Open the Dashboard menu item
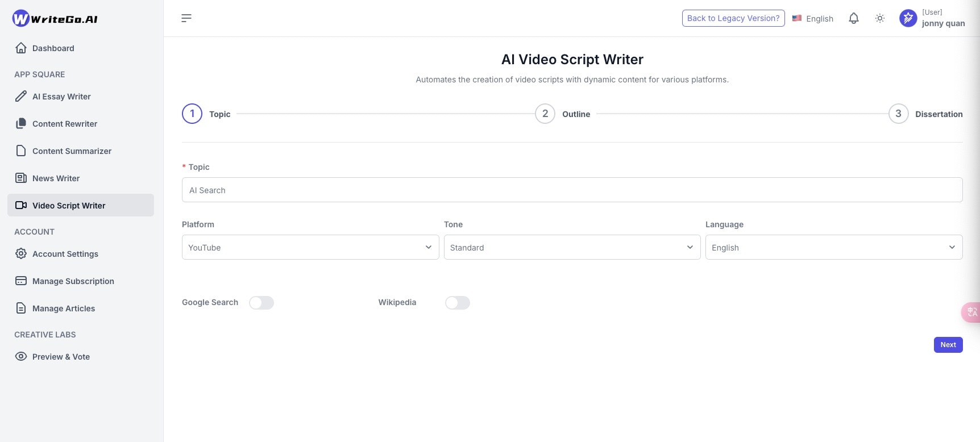Image resolution: width=980 pixels, height=442 pixels. click(x=81, y=48)
